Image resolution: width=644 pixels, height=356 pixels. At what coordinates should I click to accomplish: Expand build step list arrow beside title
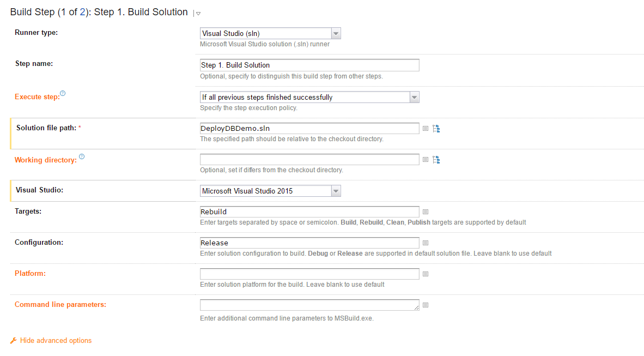click(198, 13)
